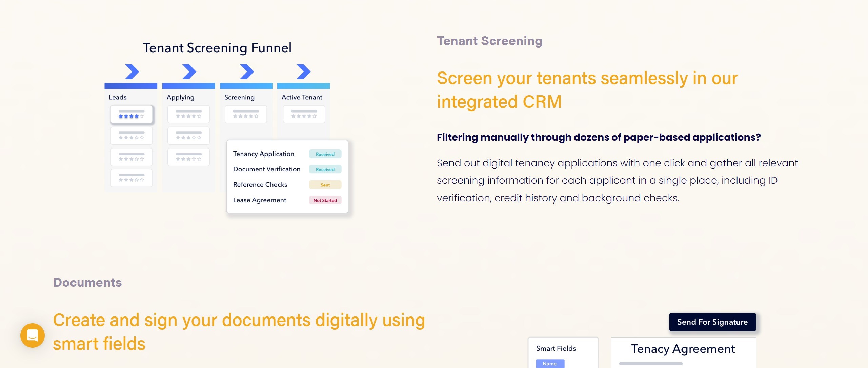Image resolution: width=868 pixels, height=368 pixels.
Task: Click the Screening column label
Action: tap(239, 97)
